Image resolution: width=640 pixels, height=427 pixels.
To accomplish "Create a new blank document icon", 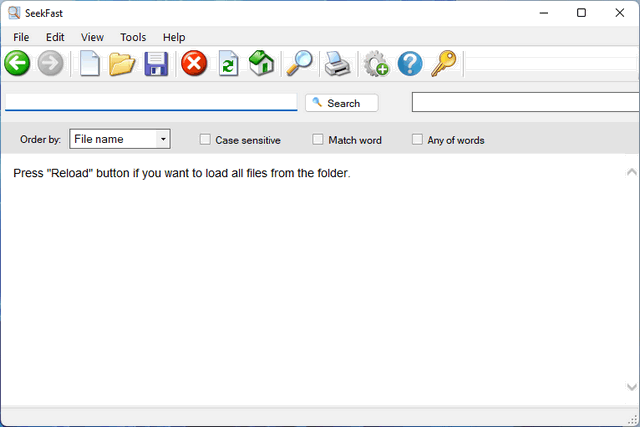I will coord(90,63).
